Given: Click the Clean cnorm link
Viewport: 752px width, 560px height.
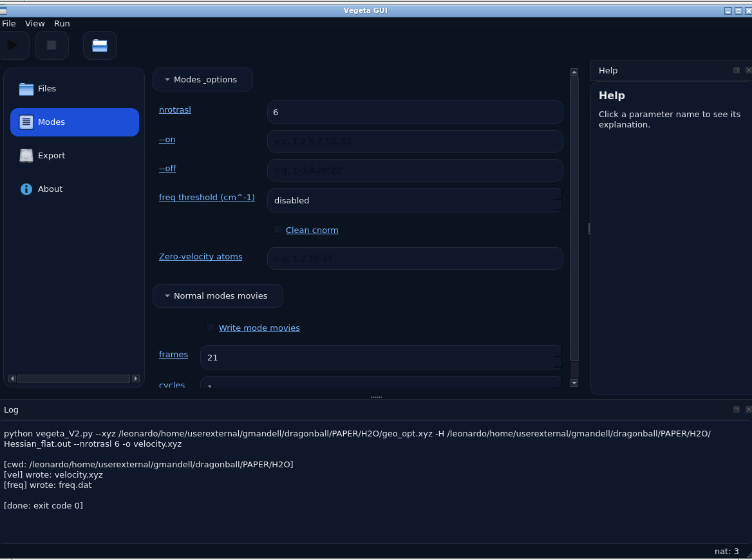Looking at the screenshot, I should (x=312, y=230).
